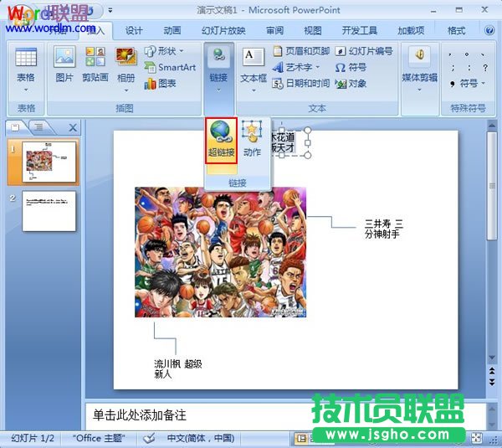Click the slide counter 幻灯片 1/2
The image size is (502, 448).
point(33,438)
